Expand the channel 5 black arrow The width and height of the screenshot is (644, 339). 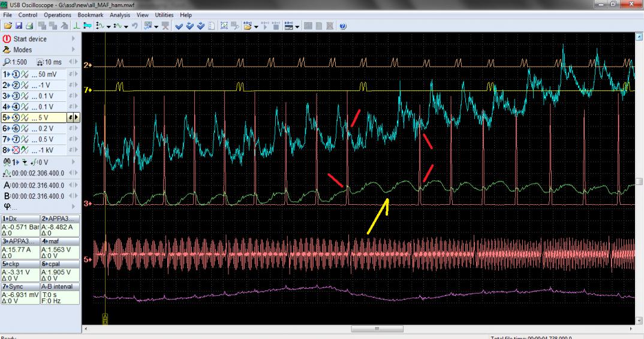click(x=76, y=117)
